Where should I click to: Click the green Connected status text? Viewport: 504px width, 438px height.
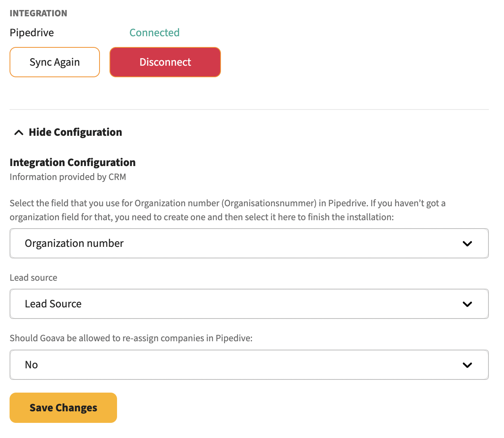(154, 33)
